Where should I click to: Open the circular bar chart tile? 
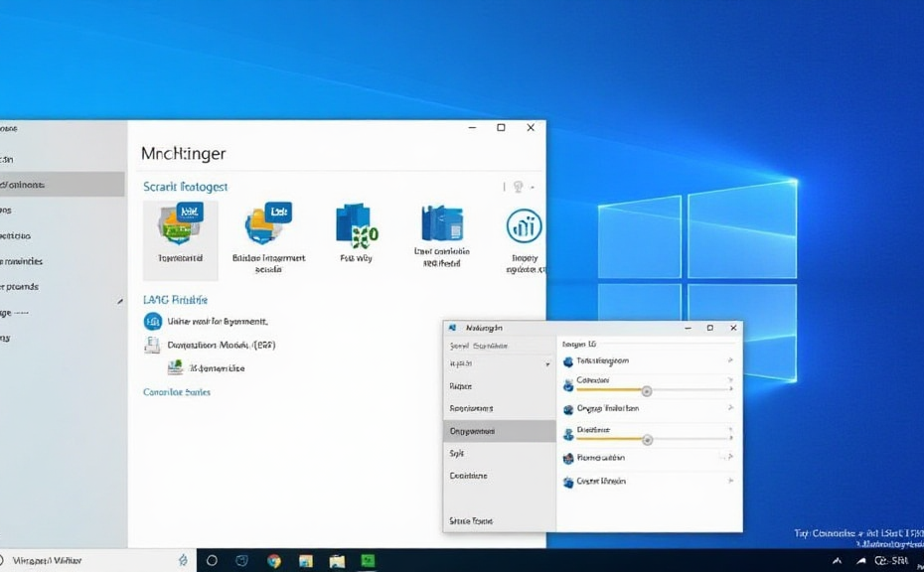(x=524, y=226)
